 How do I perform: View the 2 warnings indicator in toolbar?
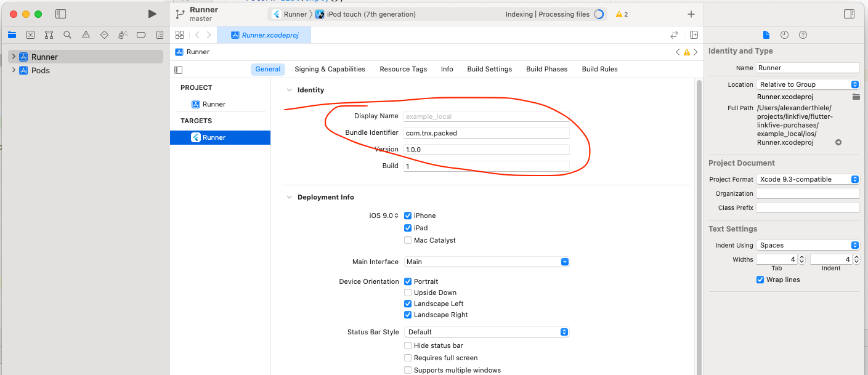pos(622,14)
